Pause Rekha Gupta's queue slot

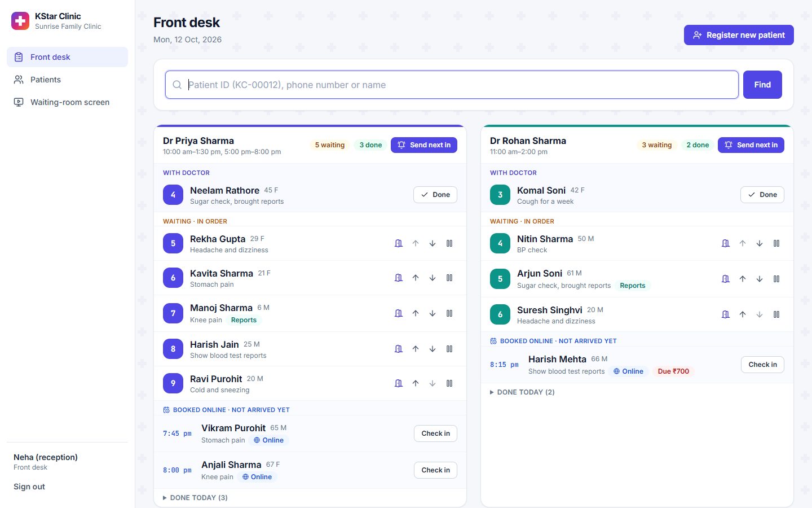[x=449, y=243]
